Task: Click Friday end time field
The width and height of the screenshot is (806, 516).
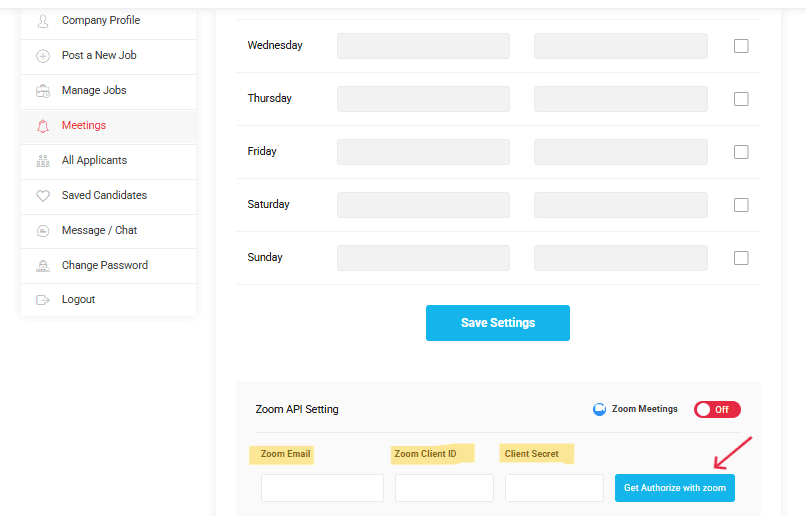Action: (x=620, y=152)
